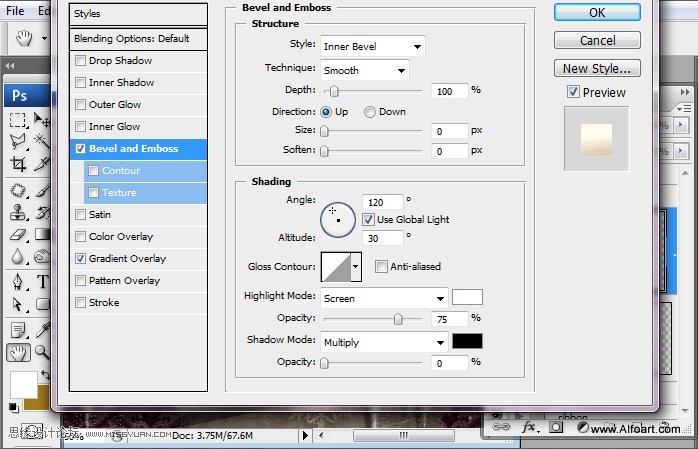Select the Down direction radio button
Image resolution: width=698 pixels, height=449 pixels.
click(x=370, y=112)
